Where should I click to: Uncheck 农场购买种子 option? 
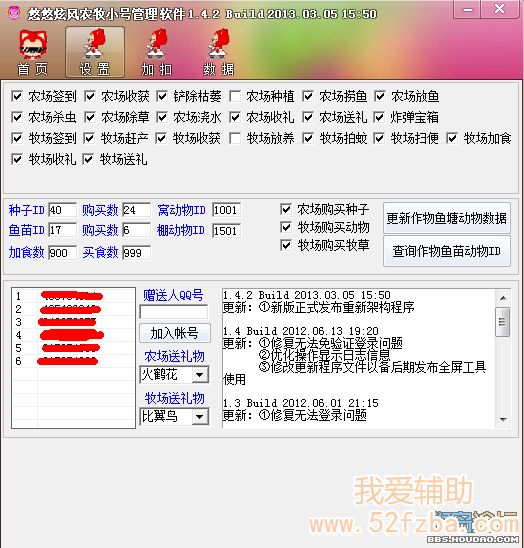tap(286, 209)
